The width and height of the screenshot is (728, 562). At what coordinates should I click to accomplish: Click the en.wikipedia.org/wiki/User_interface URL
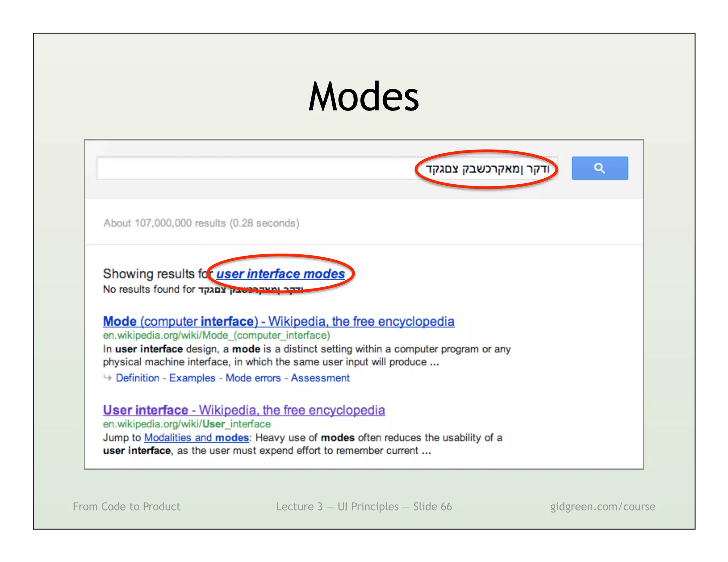[187, 424]
